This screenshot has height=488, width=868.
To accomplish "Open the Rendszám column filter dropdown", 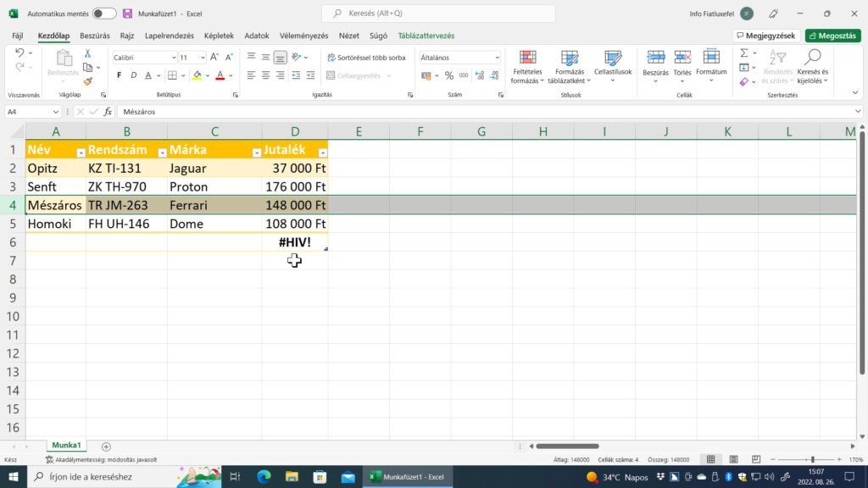I will click(x=162, y=152).
